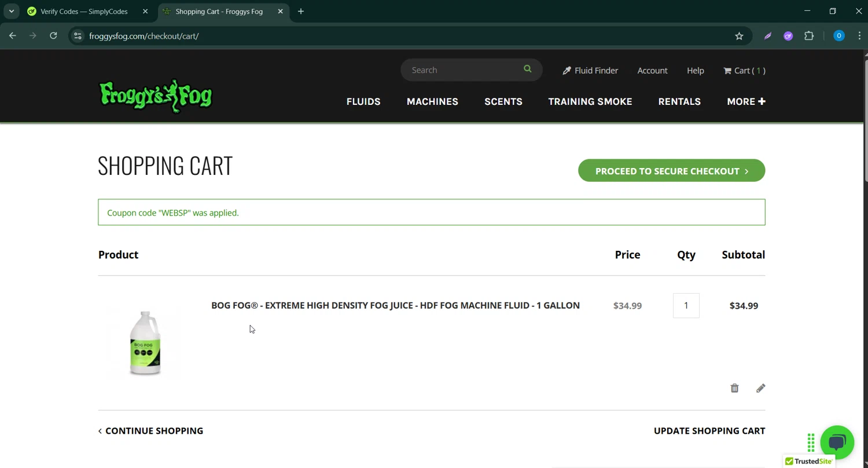Click the Price column header

pyautogui.click(x=627, y=255)
